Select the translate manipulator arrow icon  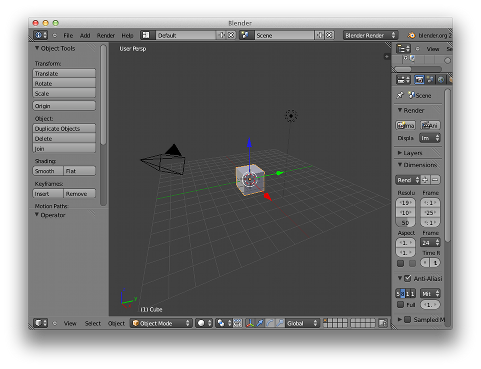click(x=260, y=323)
